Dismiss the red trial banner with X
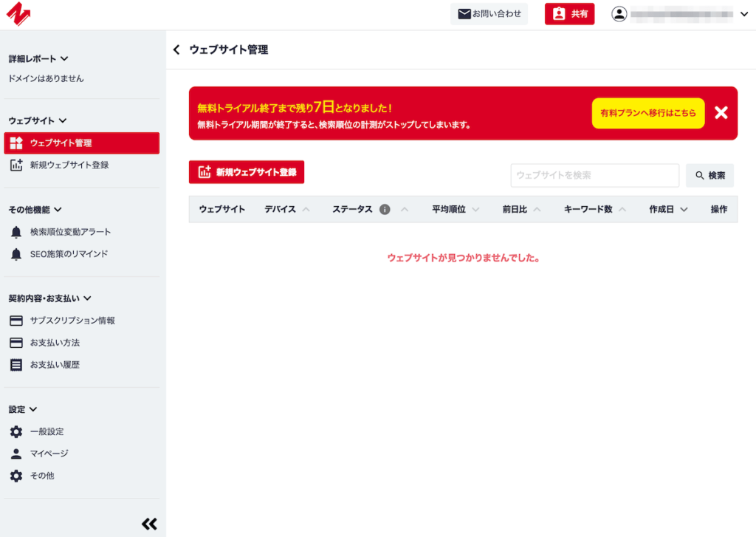Viewport: 756px width, 537px height. [x=721, y=113]
